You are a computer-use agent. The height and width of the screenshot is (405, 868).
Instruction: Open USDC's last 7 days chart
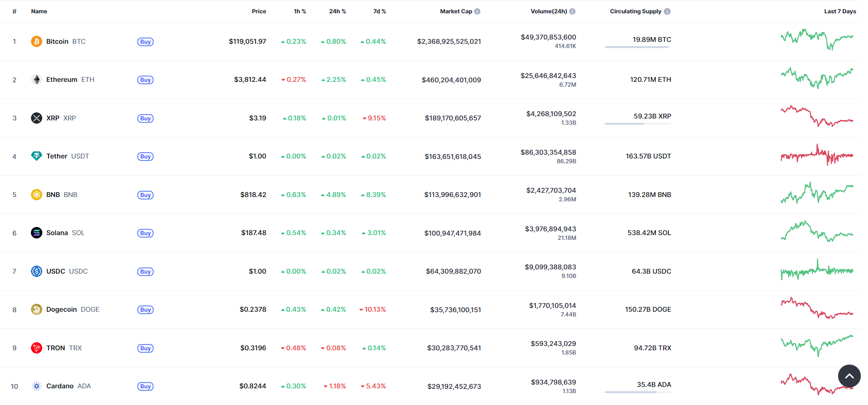click(x=817, y=269)
